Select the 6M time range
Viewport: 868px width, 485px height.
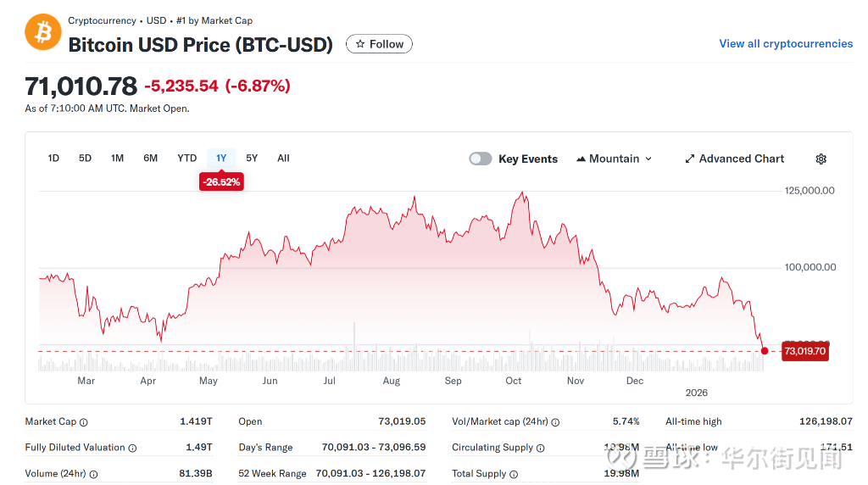click(150, 159)
